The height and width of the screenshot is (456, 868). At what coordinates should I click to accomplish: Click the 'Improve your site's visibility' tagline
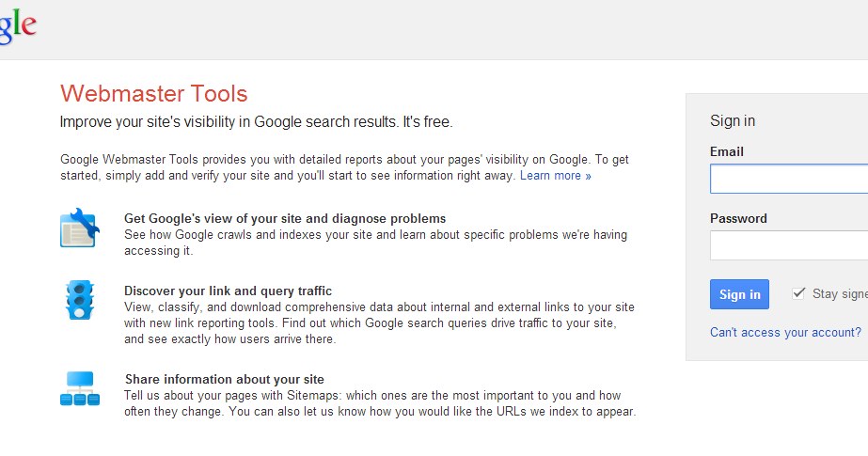coord(257,121)
